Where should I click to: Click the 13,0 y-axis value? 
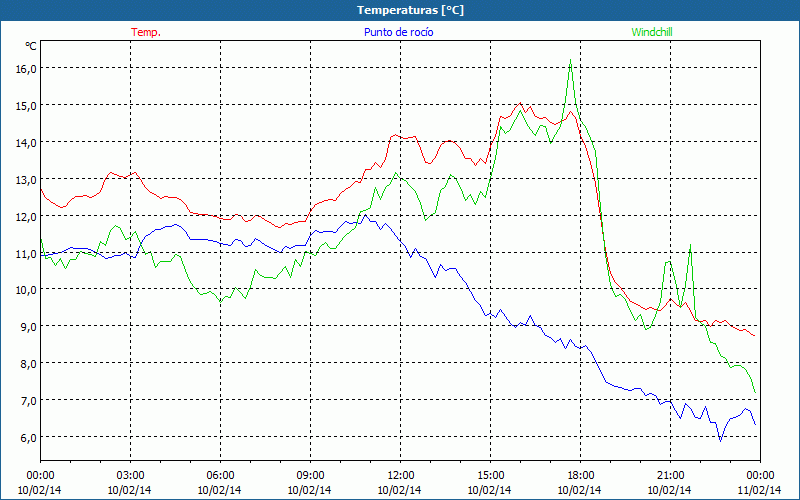[26, 180]
